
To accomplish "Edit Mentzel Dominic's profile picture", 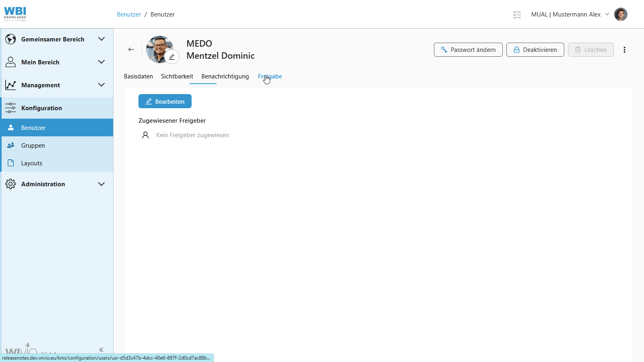I will click(x=172, y=57).
